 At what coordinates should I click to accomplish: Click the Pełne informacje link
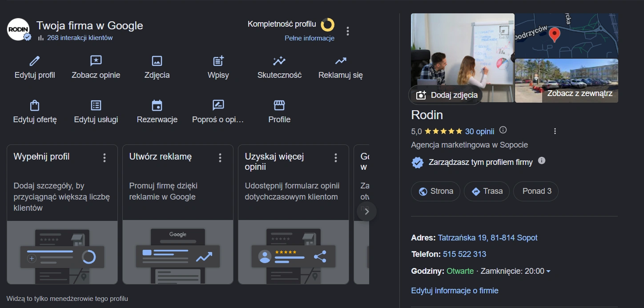310,38
